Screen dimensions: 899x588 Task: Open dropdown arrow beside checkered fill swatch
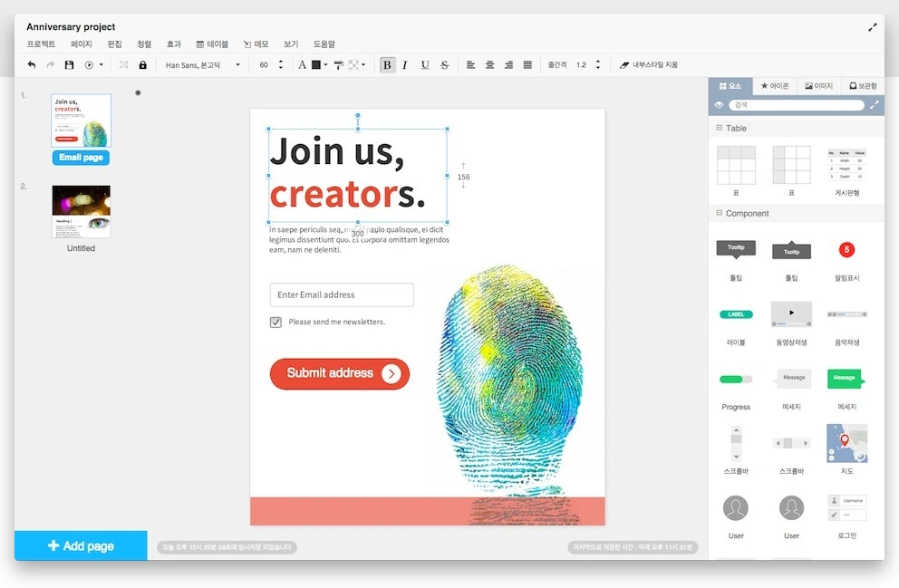363,64
